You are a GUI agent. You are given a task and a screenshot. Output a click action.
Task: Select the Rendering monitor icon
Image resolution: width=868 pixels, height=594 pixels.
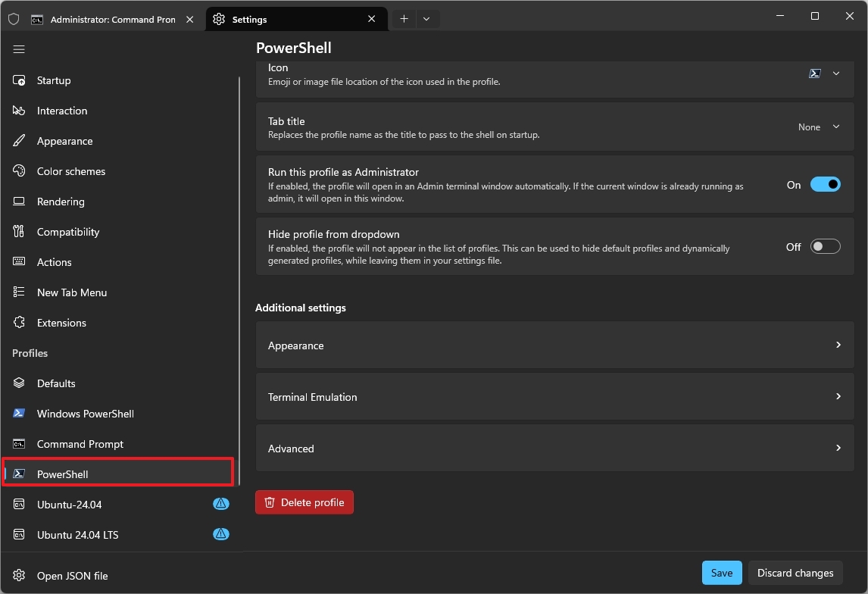pyautogui.click(x=20, y=202)
